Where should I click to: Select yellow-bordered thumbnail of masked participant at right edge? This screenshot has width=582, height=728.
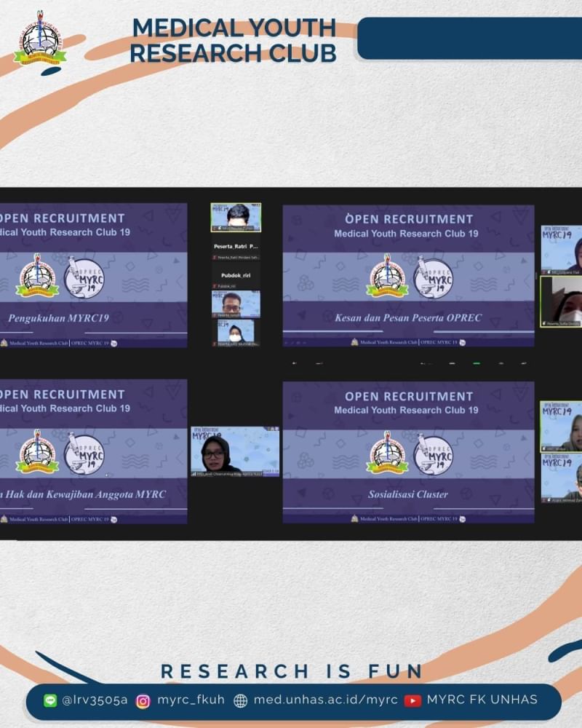[x=561, y=301]
